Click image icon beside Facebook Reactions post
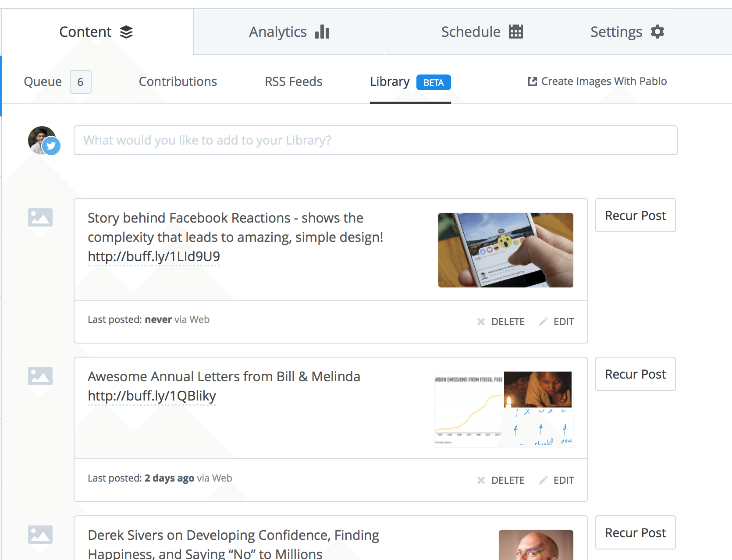732x560 pixels. [40, 217]
